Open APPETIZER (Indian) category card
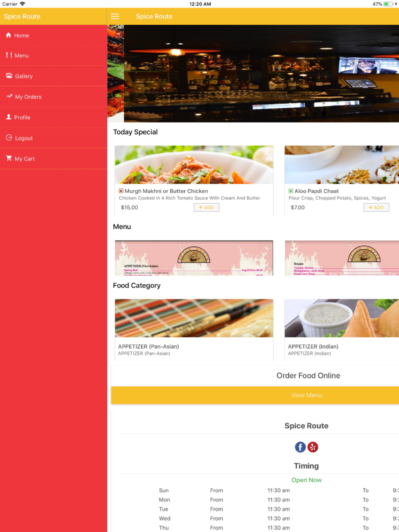 [x=342, y=330]
